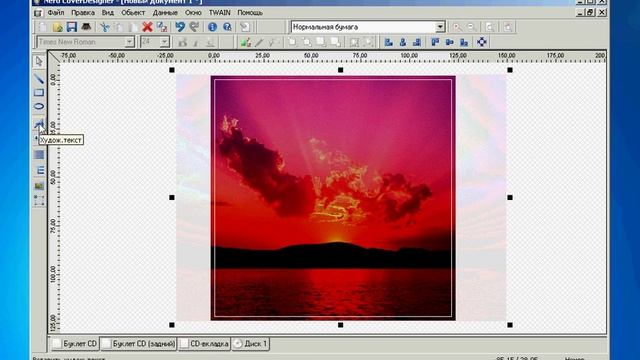Cut with the scissors icon
This screenshot has height=360, width=640.
pos(105,27)
